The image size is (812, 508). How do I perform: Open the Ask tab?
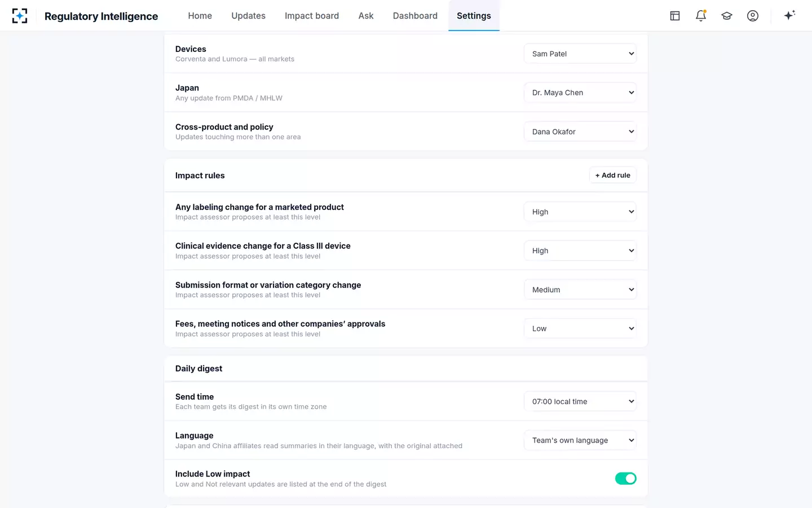click(x=366, y=16)
